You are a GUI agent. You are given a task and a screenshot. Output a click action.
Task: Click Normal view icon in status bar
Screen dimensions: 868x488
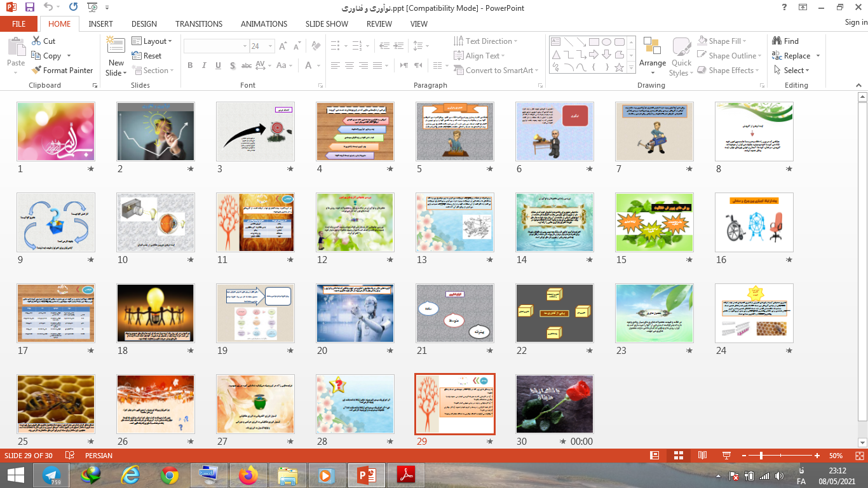point(654,456)
